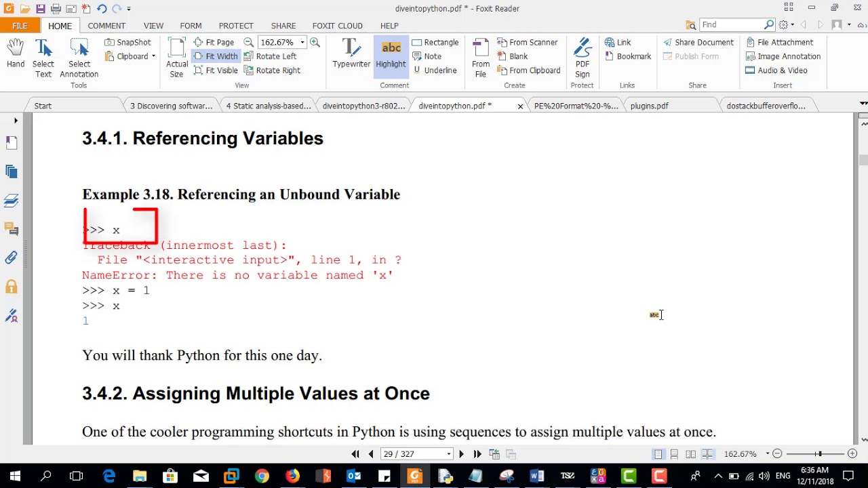
Task: Rotate the page right
Action: coord(272,70)
